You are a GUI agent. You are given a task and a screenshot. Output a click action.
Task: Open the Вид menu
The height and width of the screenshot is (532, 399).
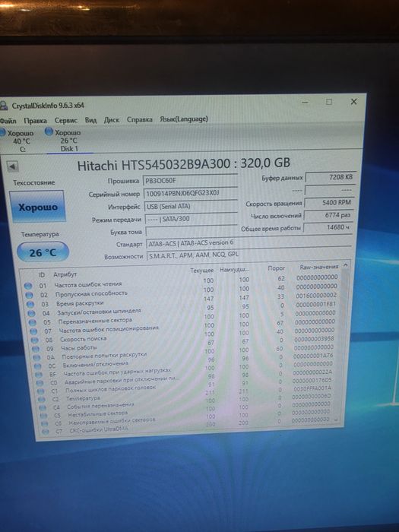[90, 120]
